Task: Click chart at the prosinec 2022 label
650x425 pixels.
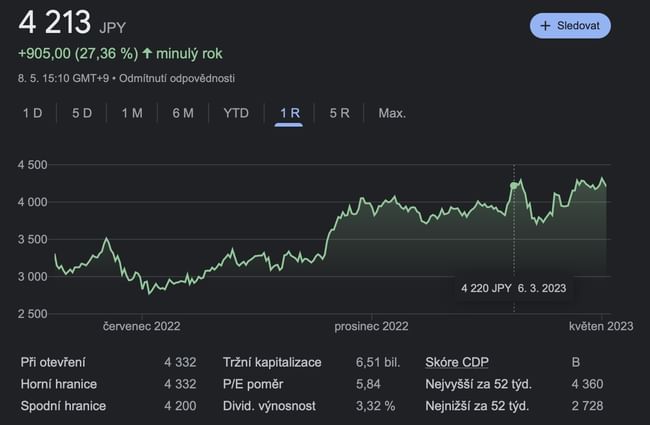Action: click(371, 325)
